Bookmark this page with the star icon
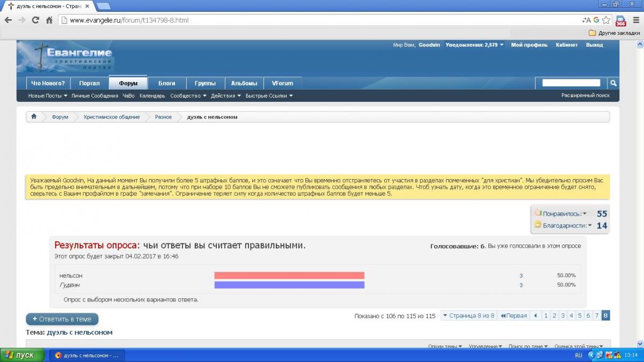The width and height of the screenshot is (644, 362). pos(606,20)
